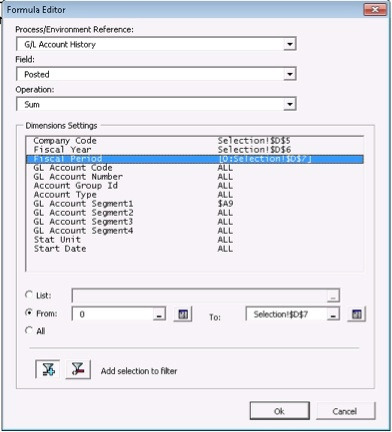Viewport: 392px width, 432px height.
Task: Click the Selection!$D$6 value
Action: [x=254, y=150]
